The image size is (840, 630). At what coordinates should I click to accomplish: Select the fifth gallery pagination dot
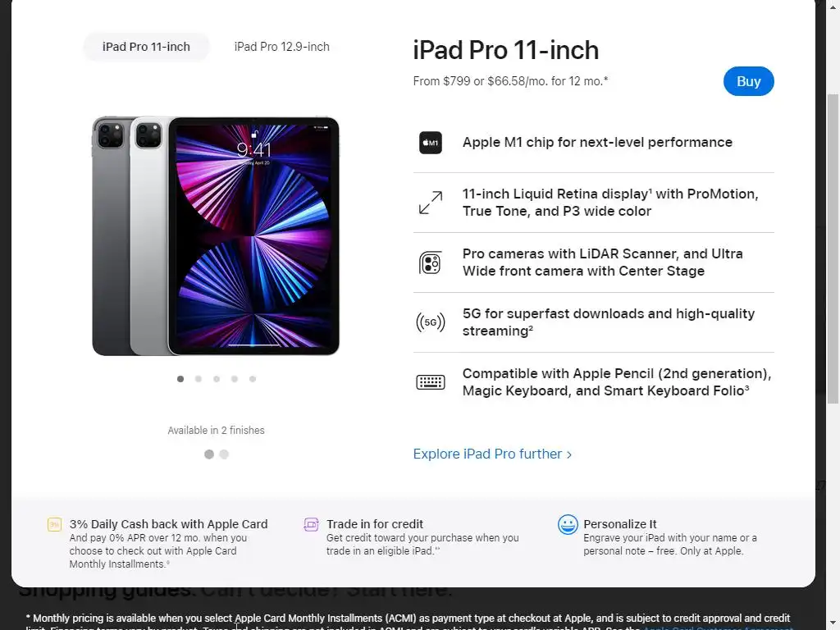[x=253, y=379]
